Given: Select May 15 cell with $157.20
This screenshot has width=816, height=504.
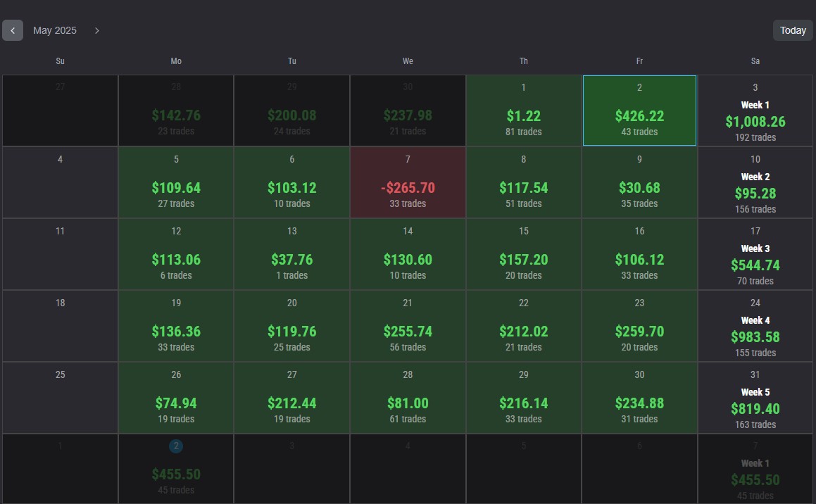Looking at the screenshot, I should point(524,254).
